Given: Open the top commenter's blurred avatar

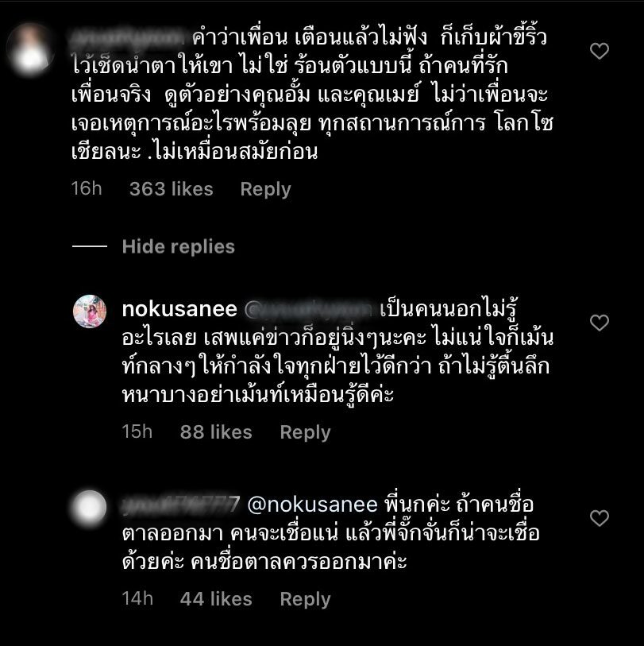Looking at the screenshot, I should tap(30, 50).
